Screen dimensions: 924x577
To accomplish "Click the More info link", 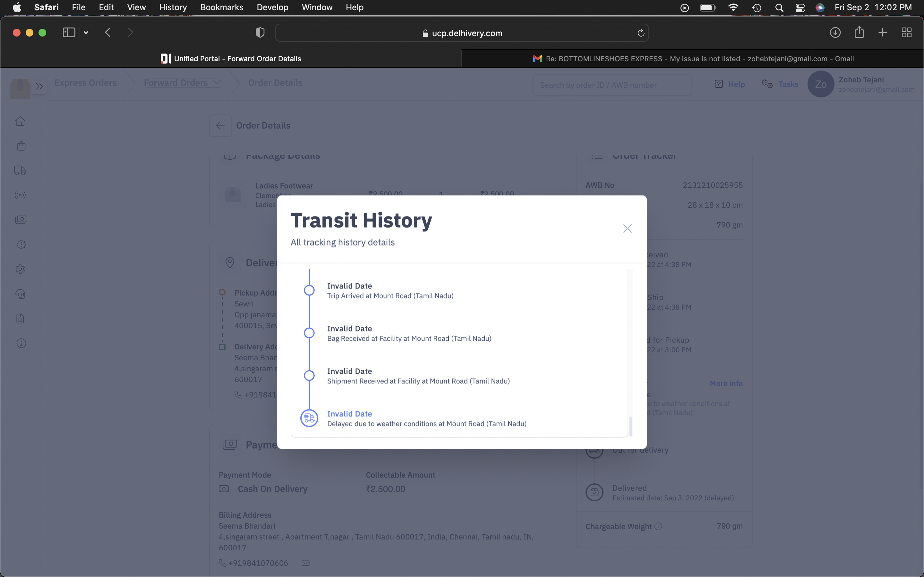I will [x=726, y=383].
